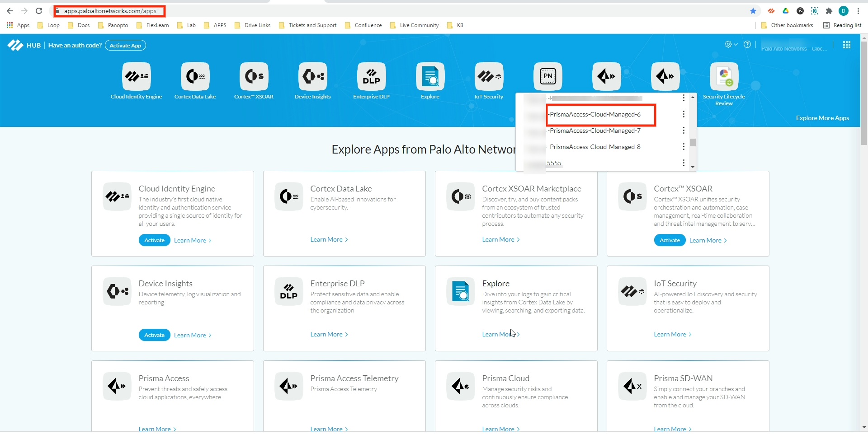868x434 pixels.
Task: Select PrismaAccess-Cloud-Managed-6 from the list
Action: pos(595,115)
